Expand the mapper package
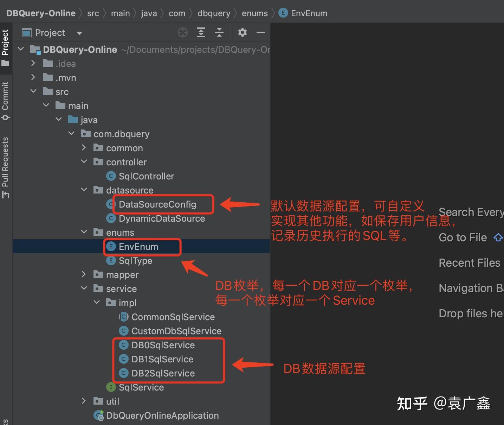The image size is (504, 425). pos(84,274)
